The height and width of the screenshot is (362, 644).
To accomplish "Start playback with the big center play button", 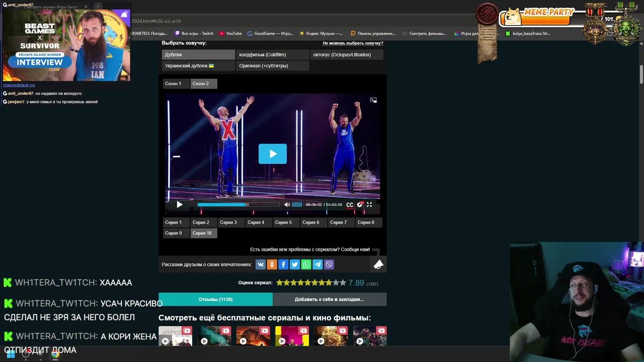I will tap(272, 154).
